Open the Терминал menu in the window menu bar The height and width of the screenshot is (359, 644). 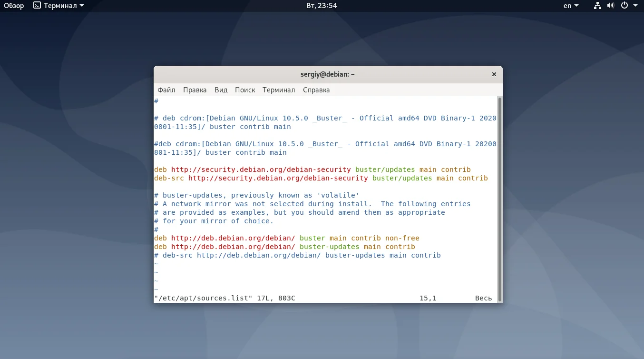pyautogui.click(x=279, y=90)
